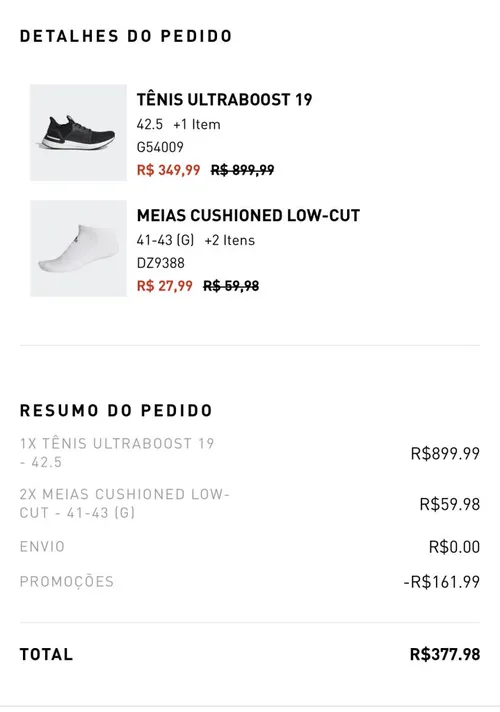Click the Promoções discount row label
Screen dimensions: 500x712
point(67,582)
